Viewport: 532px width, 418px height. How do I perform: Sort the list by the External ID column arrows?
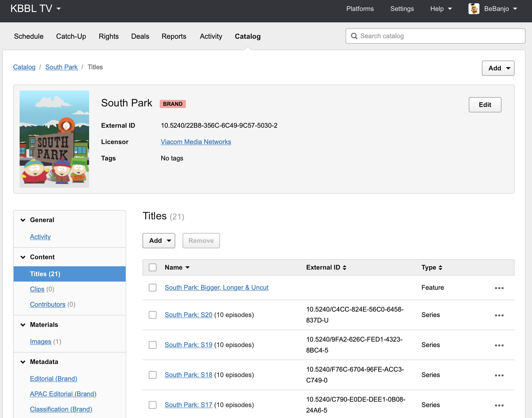pos(344,267)
